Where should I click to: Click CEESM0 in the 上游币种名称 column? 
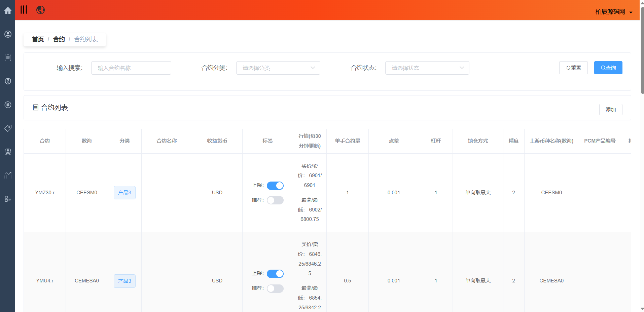pos(551,193)
